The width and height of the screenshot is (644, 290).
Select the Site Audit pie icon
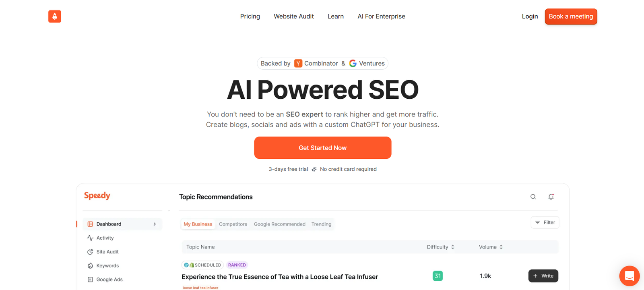[x=90, y=252]
